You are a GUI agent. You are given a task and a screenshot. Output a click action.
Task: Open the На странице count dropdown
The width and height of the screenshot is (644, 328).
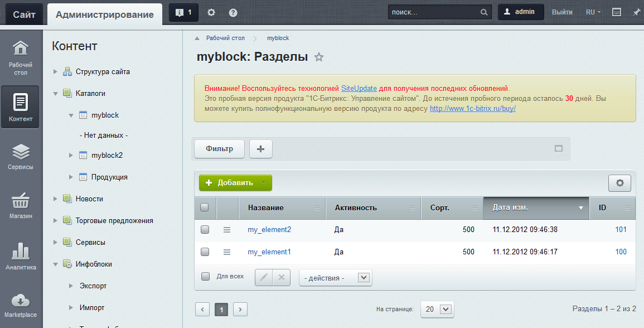[x=437, y=309]
